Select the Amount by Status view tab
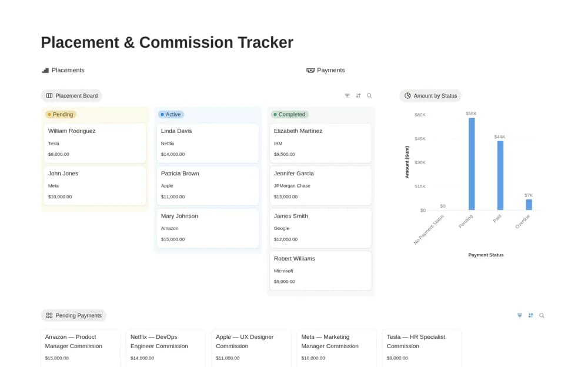This screenshot has width=588, height=367. [x=430, y=96]
